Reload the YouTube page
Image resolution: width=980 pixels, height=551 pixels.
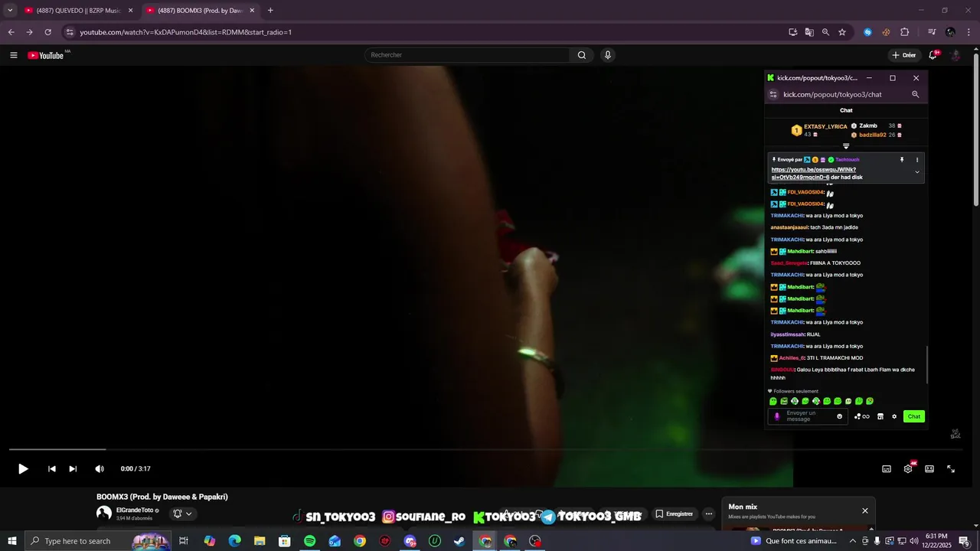coord(47,32)
